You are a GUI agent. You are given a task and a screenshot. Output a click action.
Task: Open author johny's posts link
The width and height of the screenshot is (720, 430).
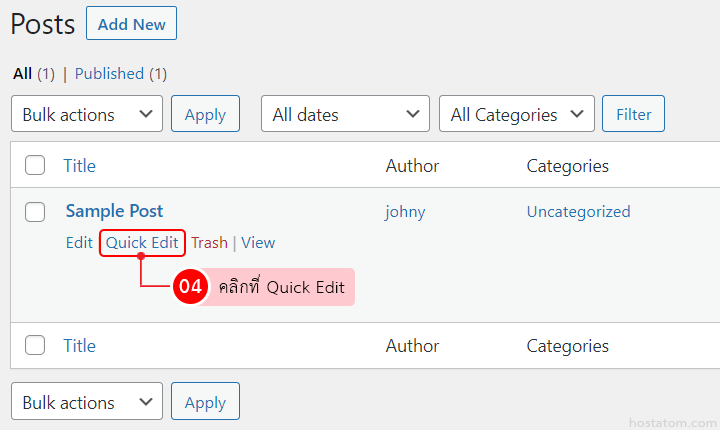(406, 211)
